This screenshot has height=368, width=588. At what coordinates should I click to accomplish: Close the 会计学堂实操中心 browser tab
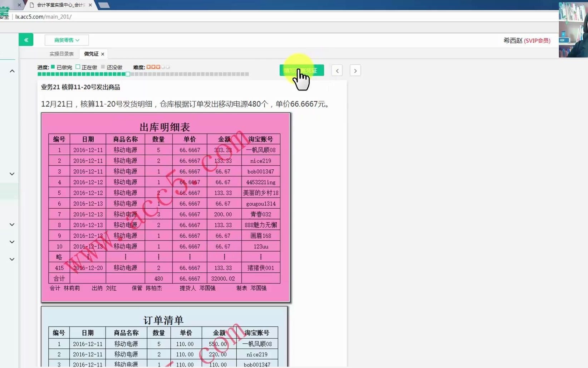click(x=90, y=5)
